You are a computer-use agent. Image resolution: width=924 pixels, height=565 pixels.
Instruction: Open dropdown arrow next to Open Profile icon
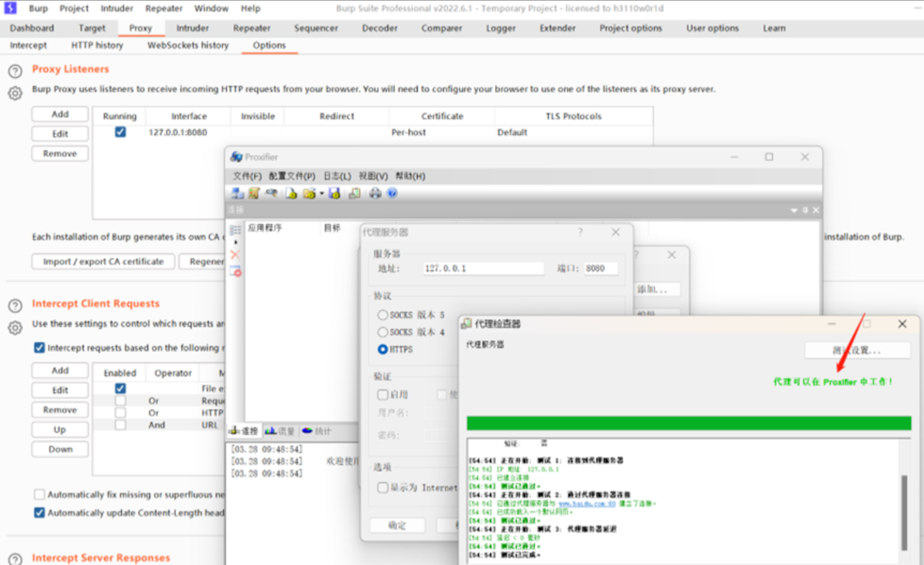(322, 194)
